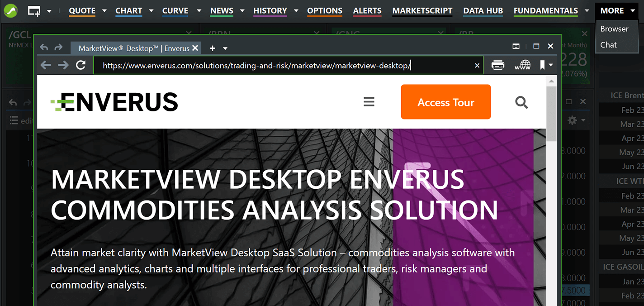The height and width of the screenshot is (306, 644).
Task: Click the undo arrow in background panel
Action: 13,103
